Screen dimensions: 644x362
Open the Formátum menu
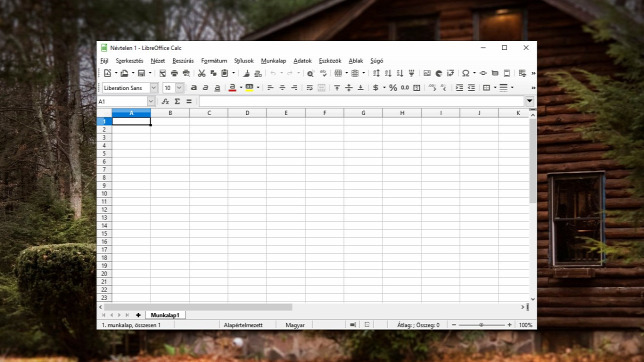point(214,61)
